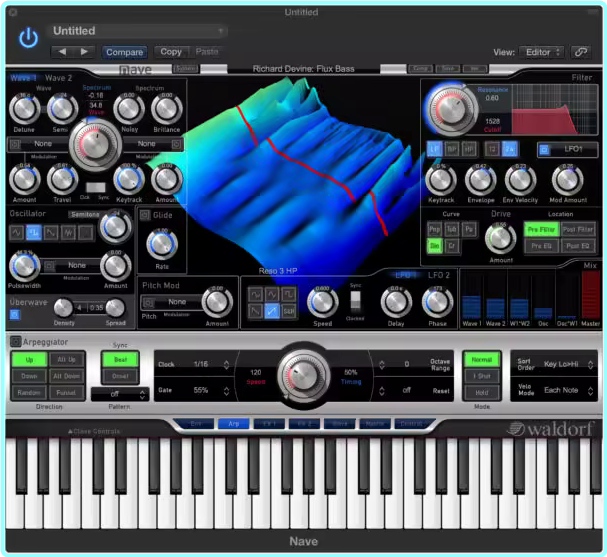Set arpeggiator mode to Hold
Viewport: 607px width, 557px height.
482,392
